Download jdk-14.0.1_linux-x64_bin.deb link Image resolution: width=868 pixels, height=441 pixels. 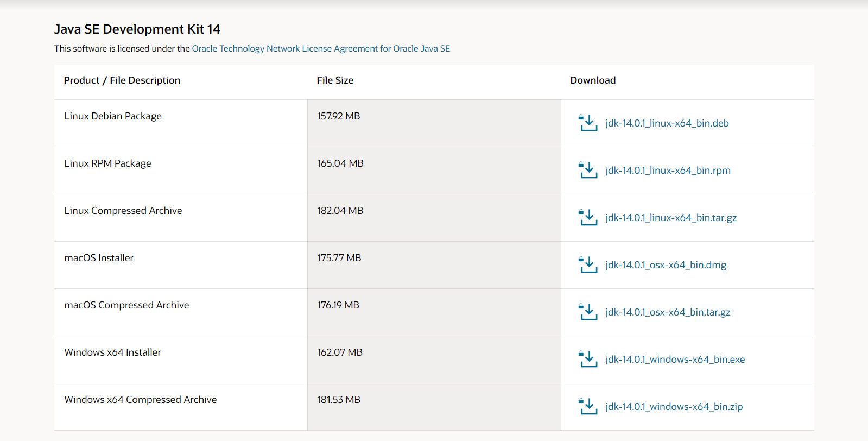click(667, 123)
